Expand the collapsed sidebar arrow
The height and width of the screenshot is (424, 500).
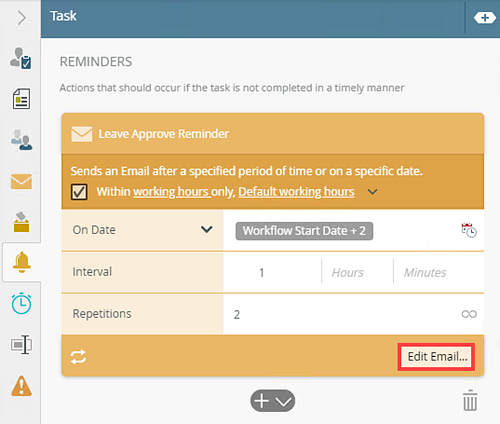click(22, 18)
